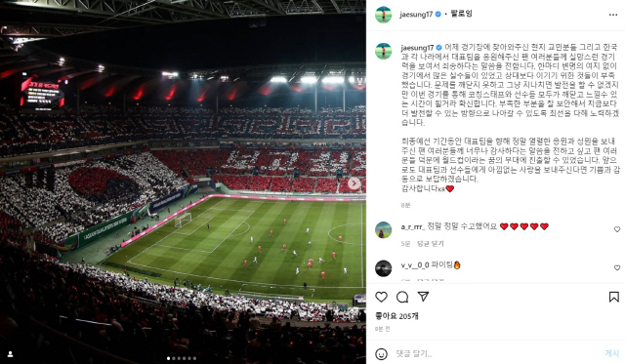Open v_v__0_0 commenter avatar
Screen dimensions: 625x364
(x=384, y=268)
